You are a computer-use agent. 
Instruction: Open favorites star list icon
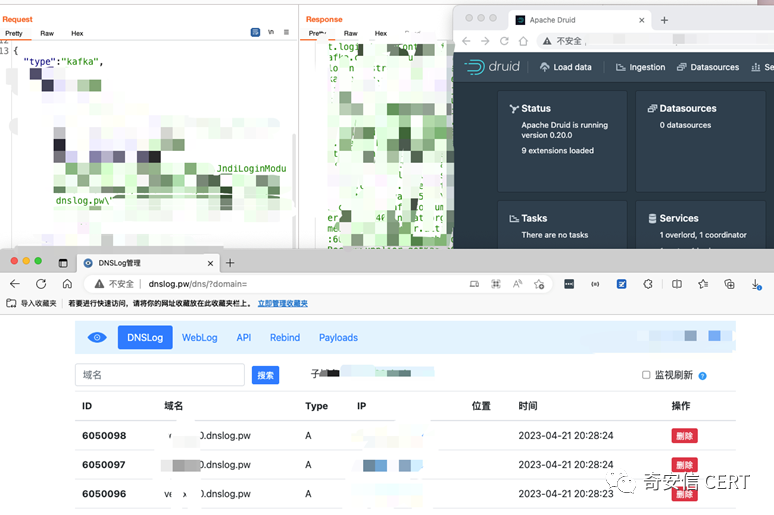703,284
